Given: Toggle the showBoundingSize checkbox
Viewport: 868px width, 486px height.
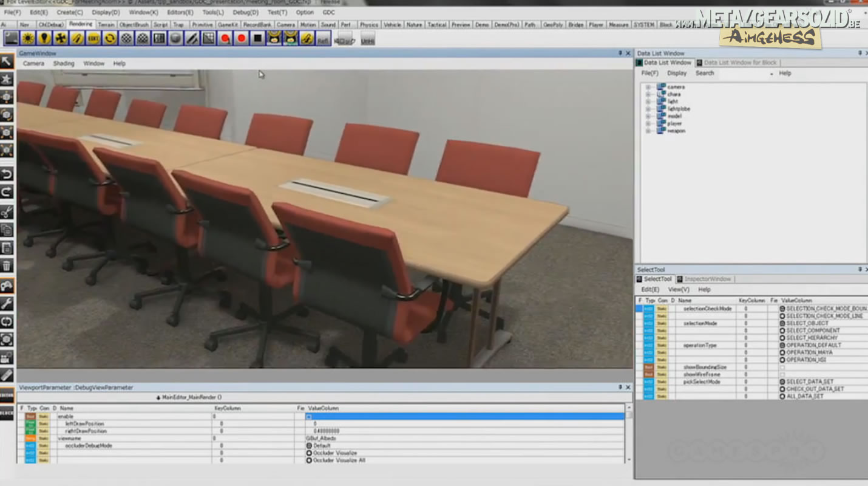Looking at the screenshot, I should tap(782, 368).
